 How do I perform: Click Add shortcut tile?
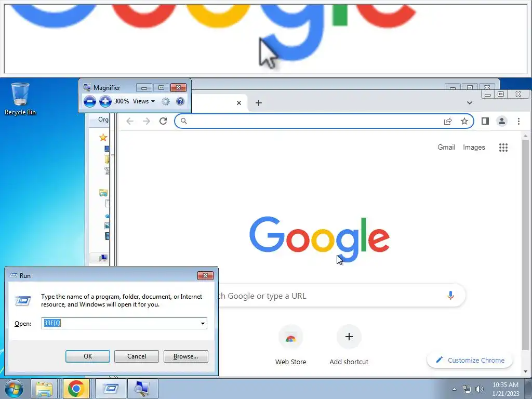[x=349, y=345]
